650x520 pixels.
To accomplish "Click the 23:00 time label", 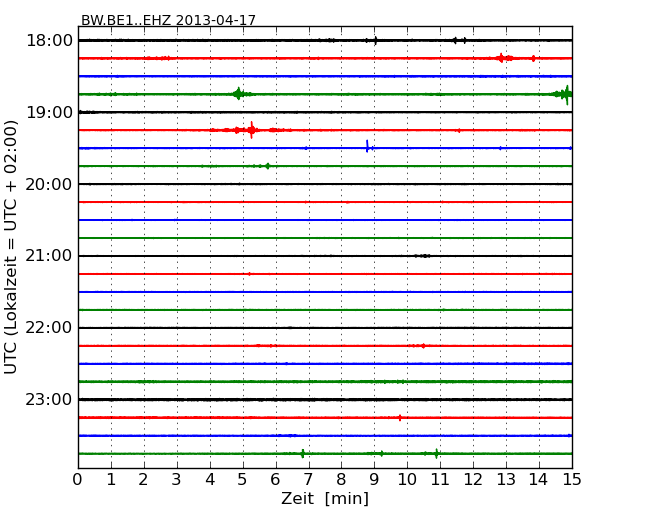I will point(49,400).
